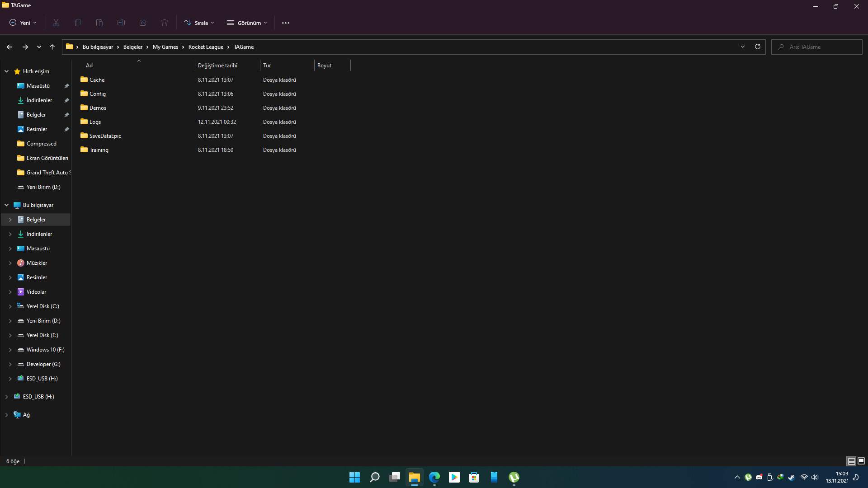Switch to details view layout icon

(x=851, y=461)
